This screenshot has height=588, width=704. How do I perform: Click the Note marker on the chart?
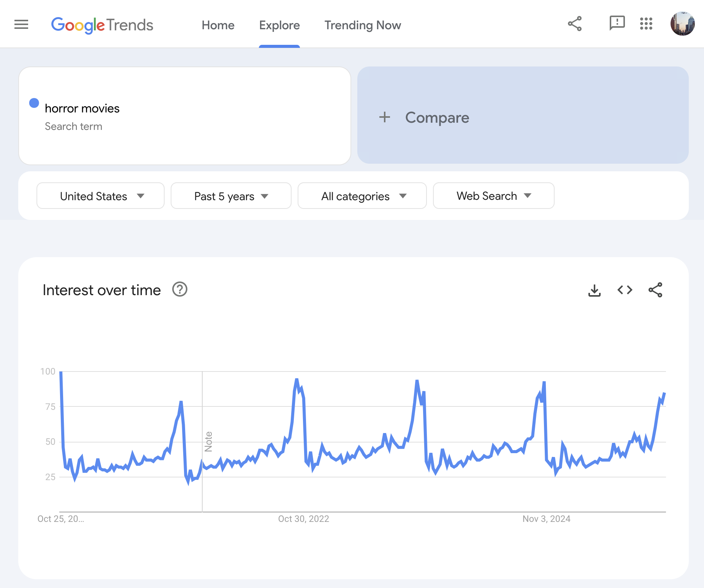coord(208,441)
